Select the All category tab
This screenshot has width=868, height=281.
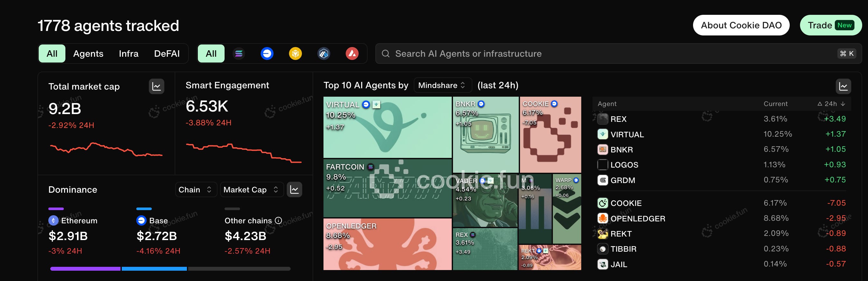point(52,53)
